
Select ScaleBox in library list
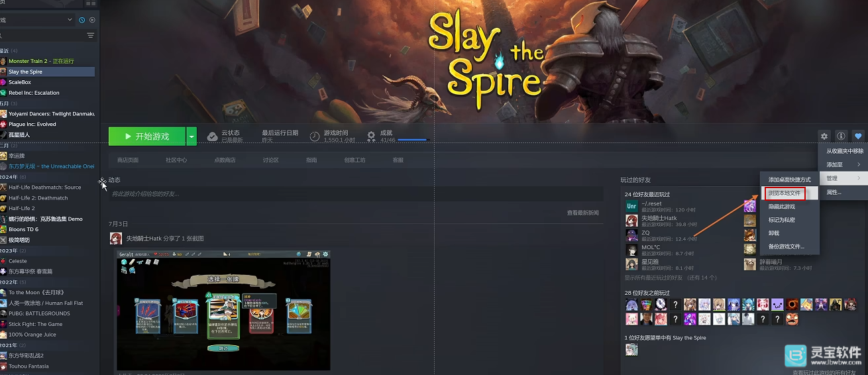pyautogui.click(x=48, y=82)
